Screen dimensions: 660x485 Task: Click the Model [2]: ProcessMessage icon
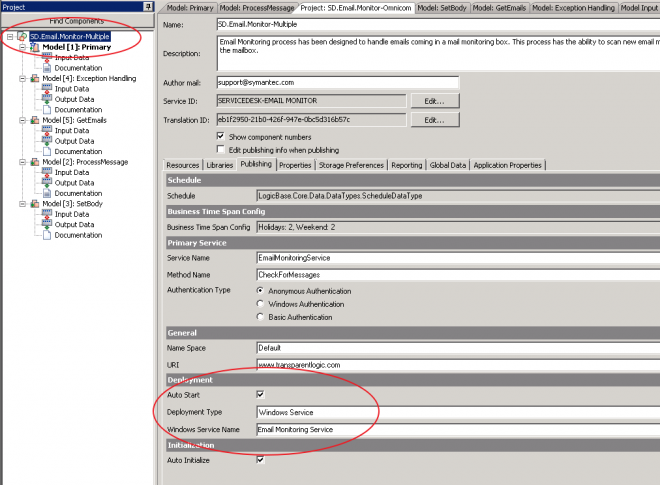[35, 162]
